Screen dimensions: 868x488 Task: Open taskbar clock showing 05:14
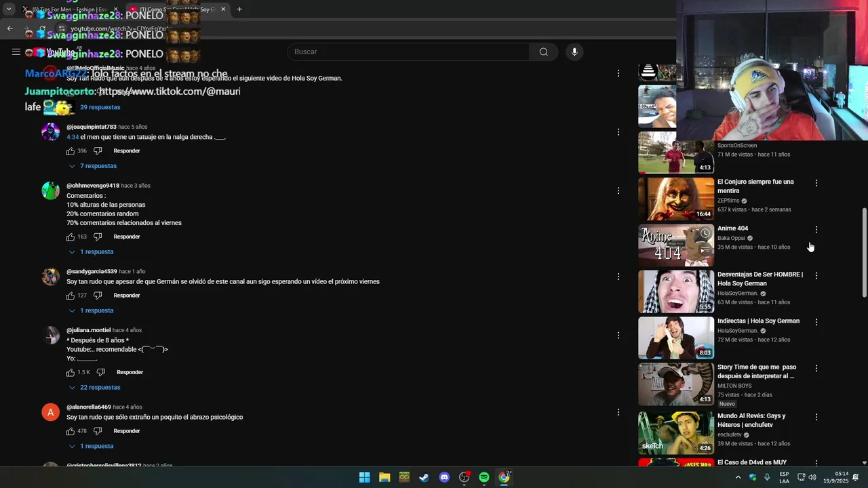point(841,477)
